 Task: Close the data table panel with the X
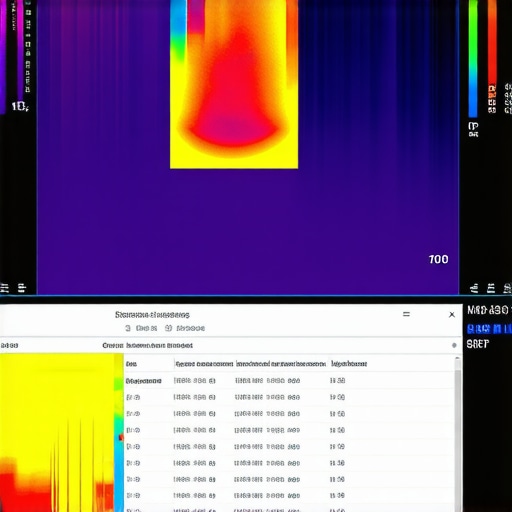[x=452, y=314]
